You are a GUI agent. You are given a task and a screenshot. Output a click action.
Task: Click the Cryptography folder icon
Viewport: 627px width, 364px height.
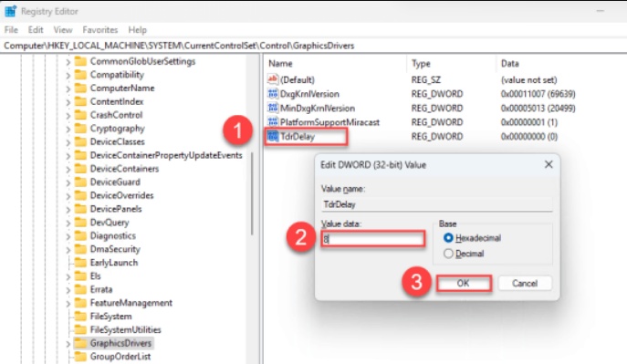pos(80,129)
